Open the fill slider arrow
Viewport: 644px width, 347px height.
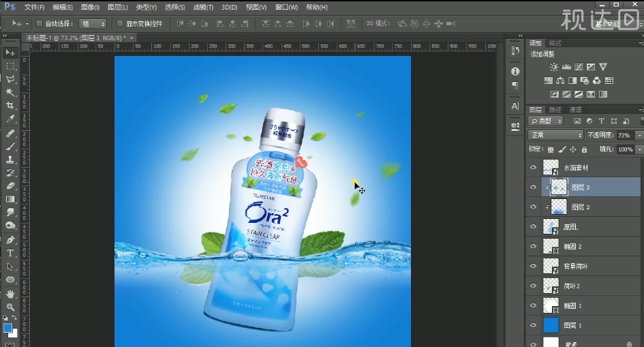click(639, 149)
